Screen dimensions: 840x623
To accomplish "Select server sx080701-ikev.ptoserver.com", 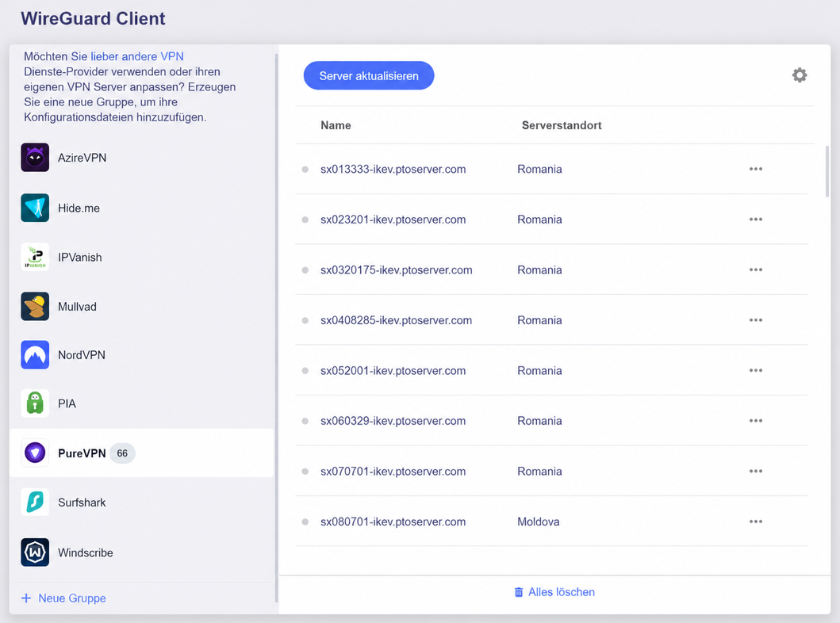I will pos(393,522).
